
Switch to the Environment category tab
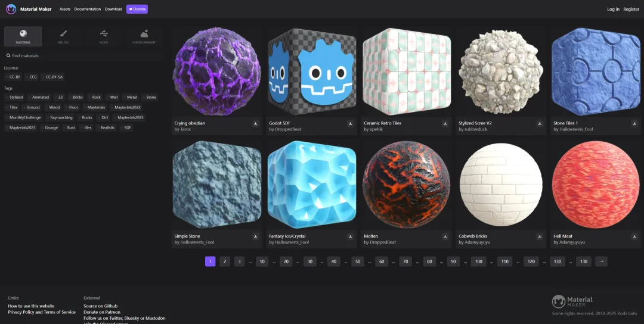pos(144,36)
